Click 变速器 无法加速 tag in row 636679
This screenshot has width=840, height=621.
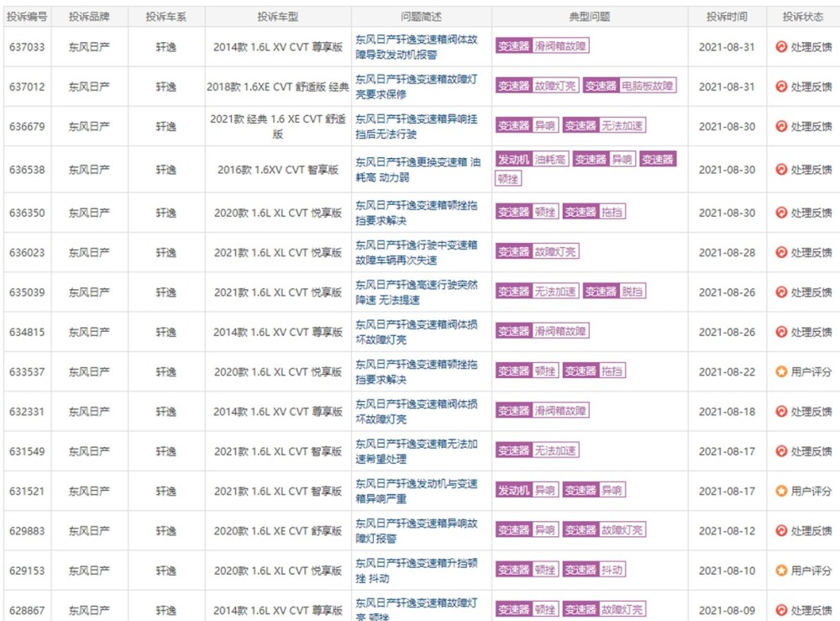pyautogui.click(x=604, y=125)
